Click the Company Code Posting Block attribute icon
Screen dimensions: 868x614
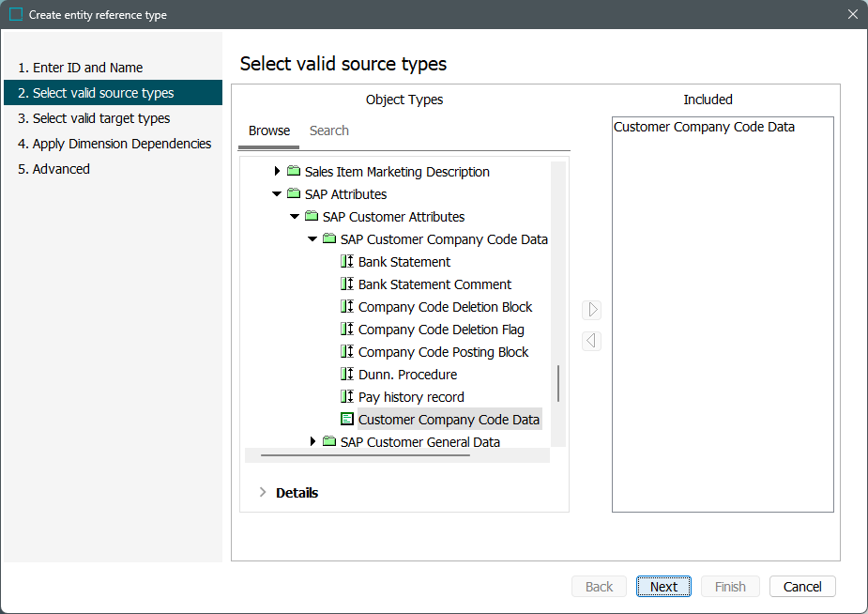pyautogui.click(x=346, y=351)
